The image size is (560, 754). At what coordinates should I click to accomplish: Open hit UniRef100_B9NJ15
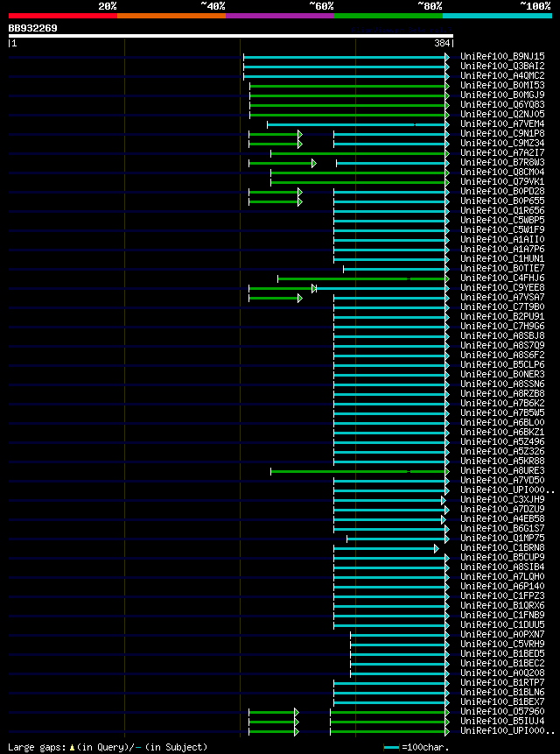(502, 57)
